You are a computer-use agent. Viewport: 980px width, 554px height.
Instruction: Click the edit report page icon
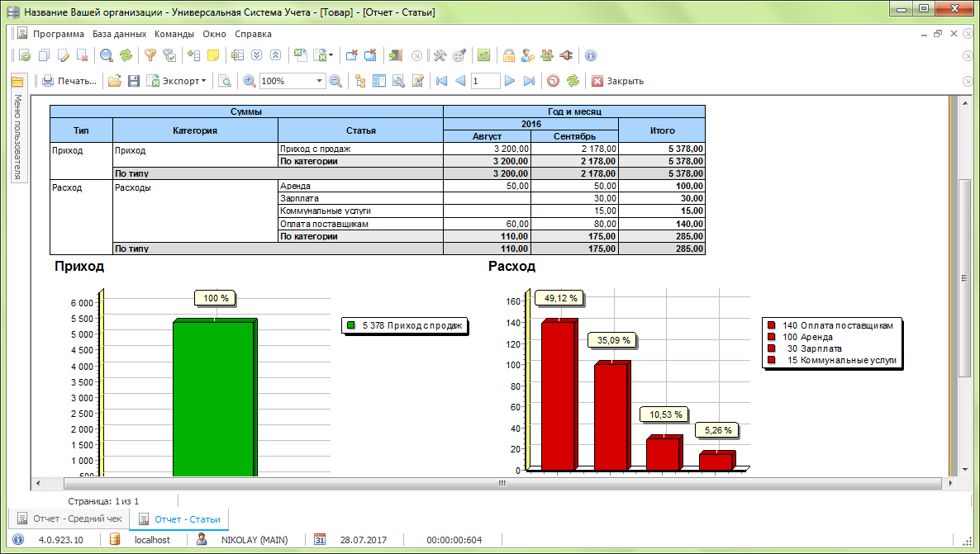[x=417, y=81]
